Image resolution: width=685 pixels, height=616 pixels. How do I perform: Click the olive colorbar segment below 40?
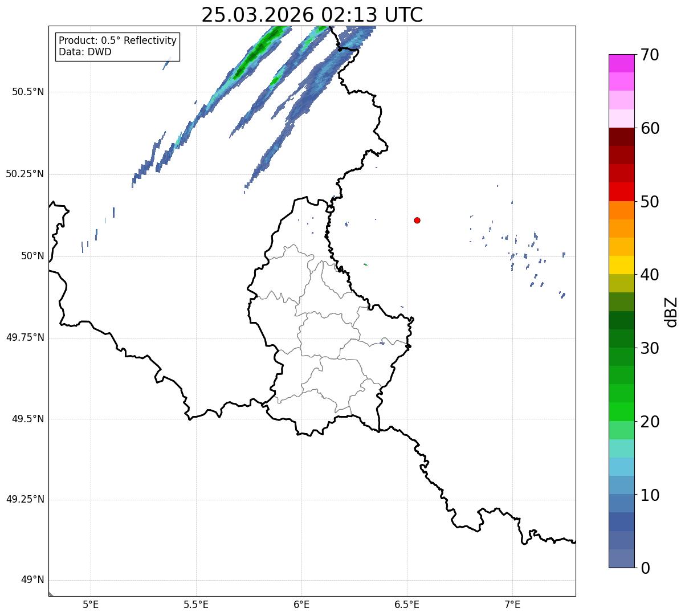621,283
